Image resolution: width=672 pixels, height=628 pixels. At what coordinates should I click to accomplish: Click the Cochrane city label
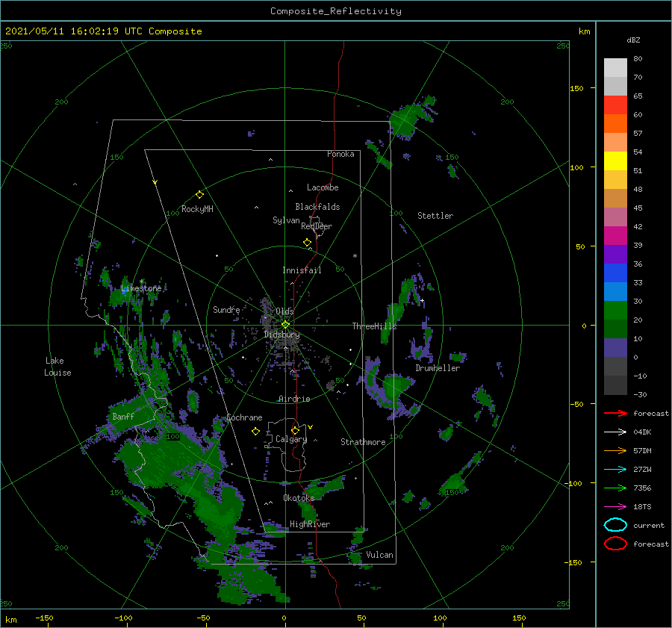(244, 417)
